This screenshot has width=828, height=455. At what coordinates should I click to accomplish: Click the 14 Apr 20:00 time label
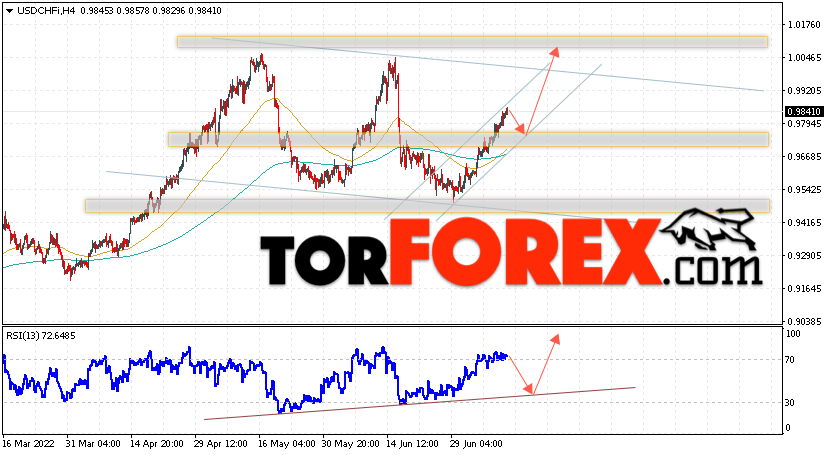click(157, 443)
